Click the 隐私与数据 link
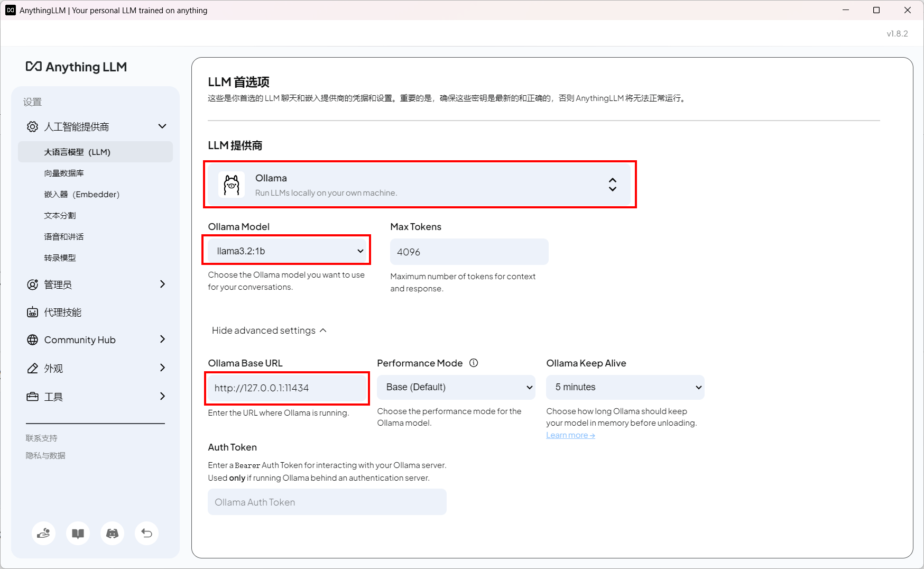The width and height of the screenshot is (924, 569). pos(45,455)
